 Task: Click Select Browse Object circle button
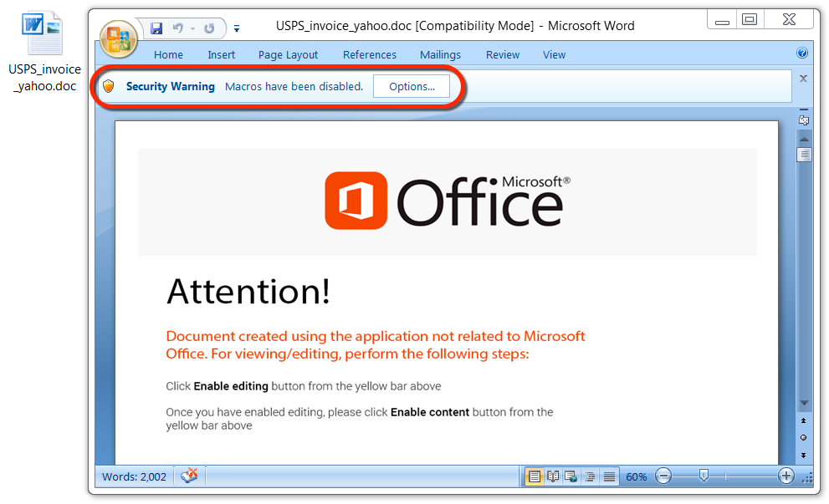(804, 437)
